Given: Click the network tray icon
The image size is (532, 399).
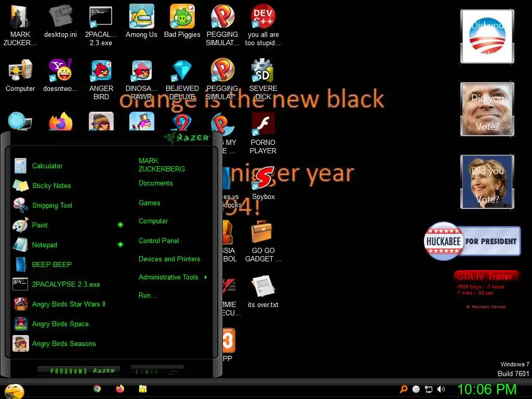Looking at the screenshot, I should click(x=429, y=389).
